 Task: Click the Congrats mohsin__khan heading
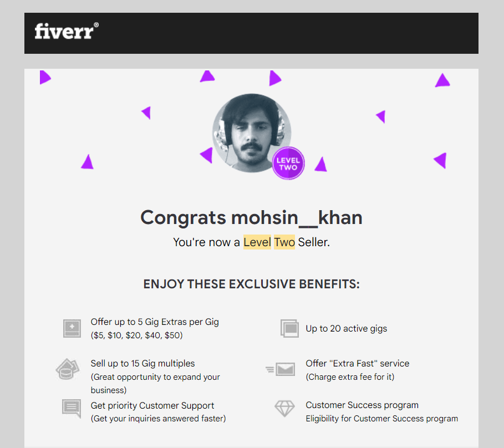pos(251,217)
